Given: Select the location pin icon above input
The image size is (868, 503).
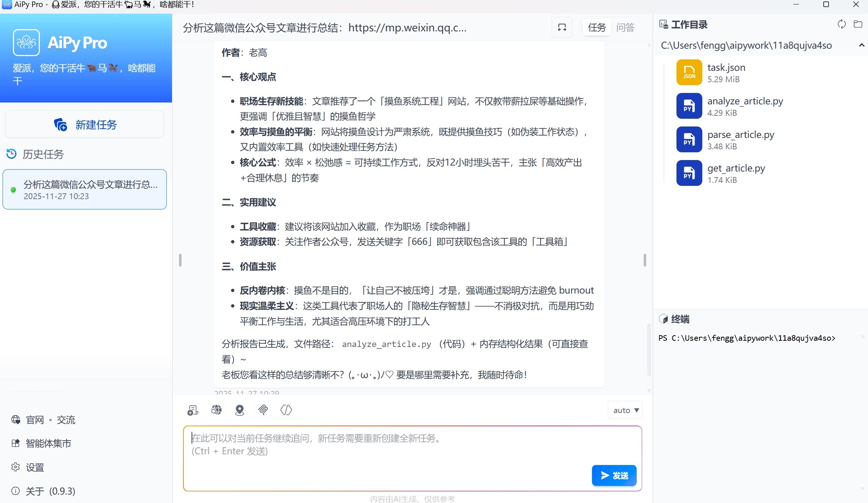Looking at the screenshot, I should click(x=240, y=410).
